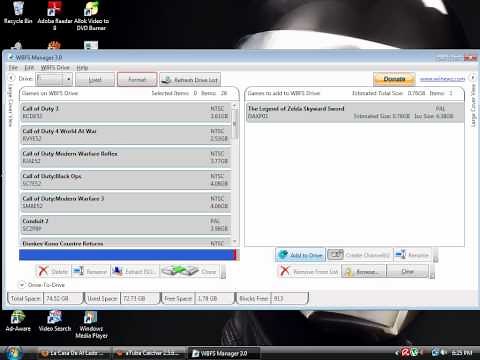Open the Edit menu
The height and width of the screenshot is (360, 480).
(29, 68)
